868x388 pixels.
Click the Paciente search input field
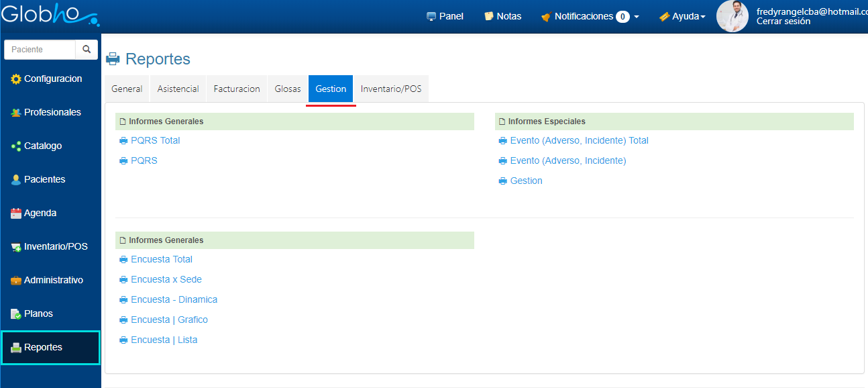(x=40, y=50)
